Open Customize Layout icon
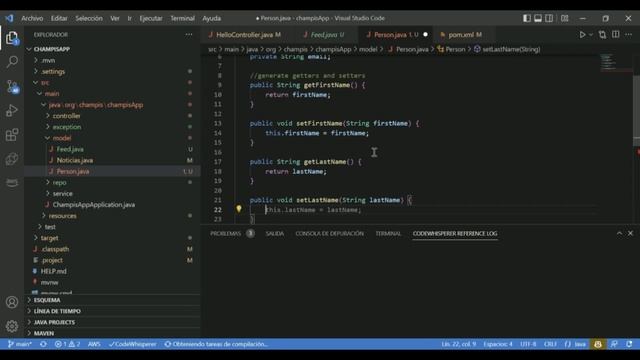The image size is (640, 360). 564,18
